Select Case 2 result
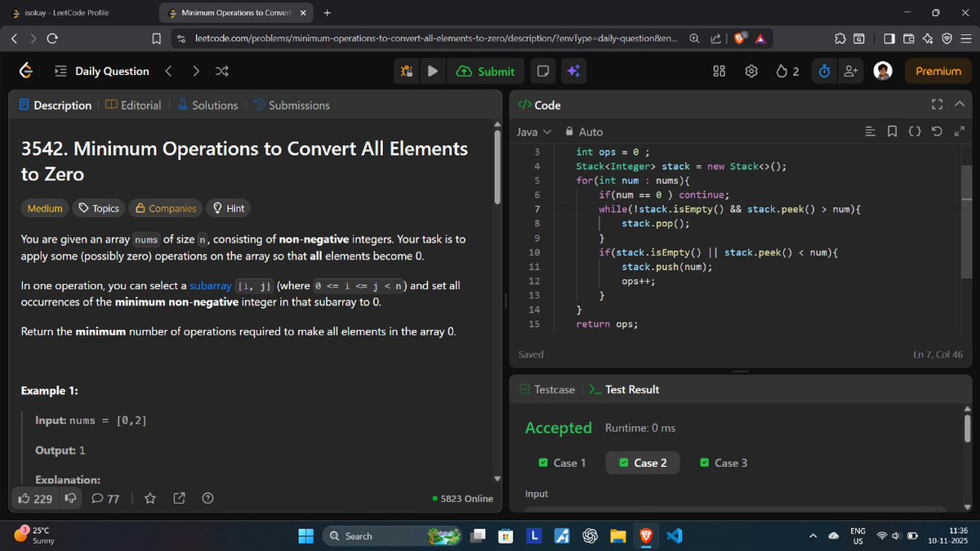The width and height of the screenshot is (980, 551). pyautogui.click(x=644, y=463)
